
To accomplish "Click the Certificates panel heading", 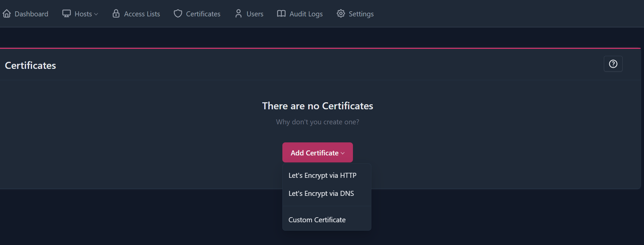I will pyautogui.click(x=30, y=66).
